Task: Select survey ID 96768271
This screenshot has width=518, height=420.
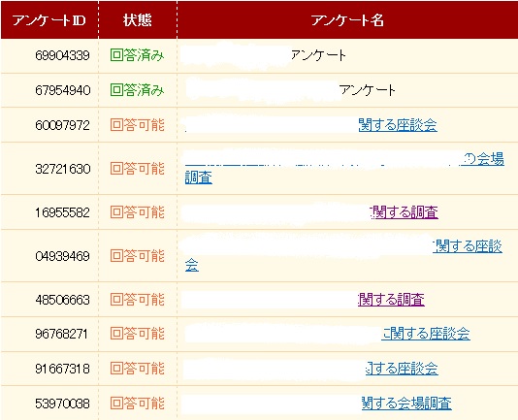Action: click(x=61, y=334)
